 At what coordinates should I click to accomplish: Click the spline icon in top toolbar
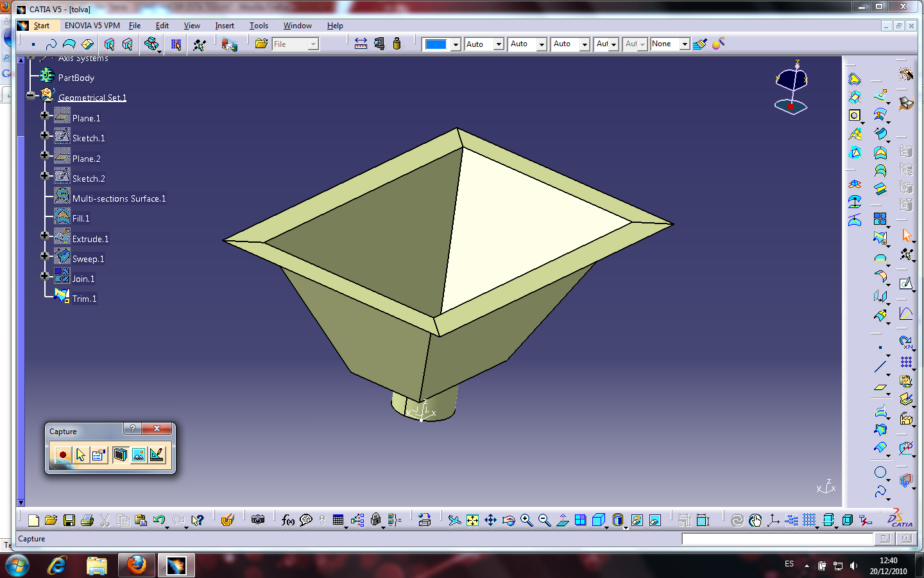51,44
